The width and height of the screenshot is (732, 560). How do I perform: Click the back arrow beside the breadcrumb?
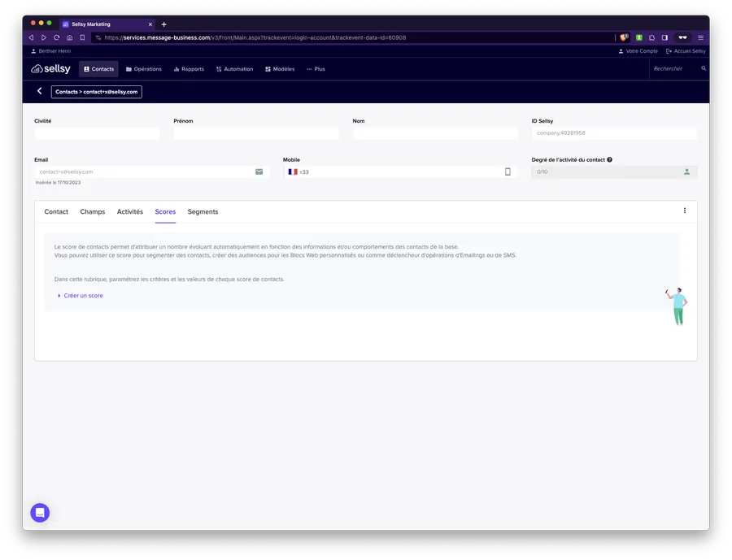[x=39, y=92]
